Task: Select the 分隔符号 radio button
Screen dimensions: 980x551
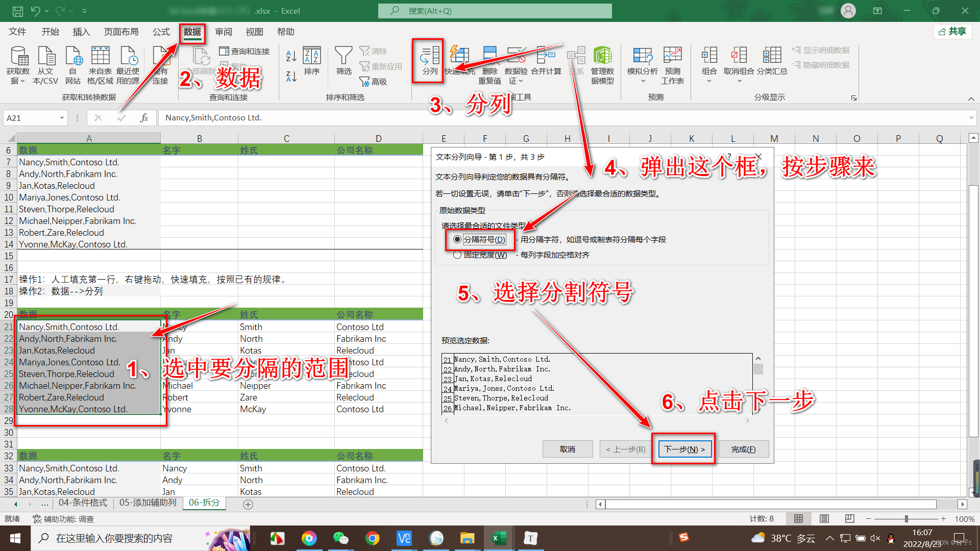Action: click(457, 239)
